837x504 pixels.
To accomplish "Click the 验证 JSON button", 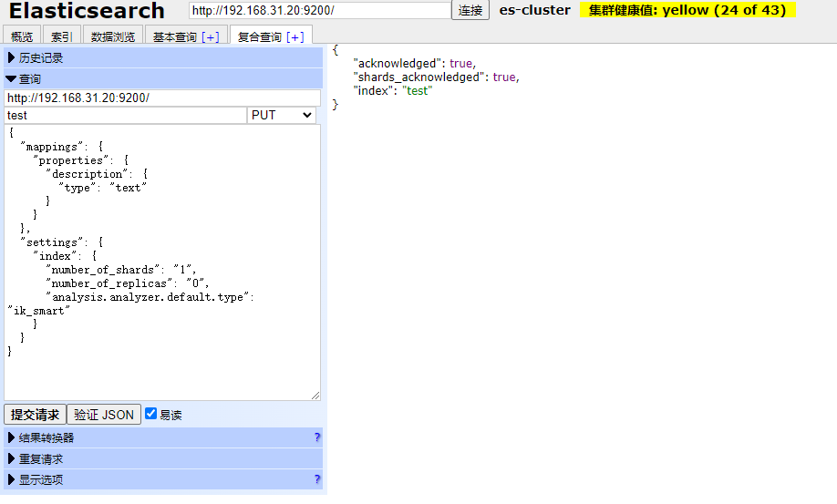I will click(104, 415).
